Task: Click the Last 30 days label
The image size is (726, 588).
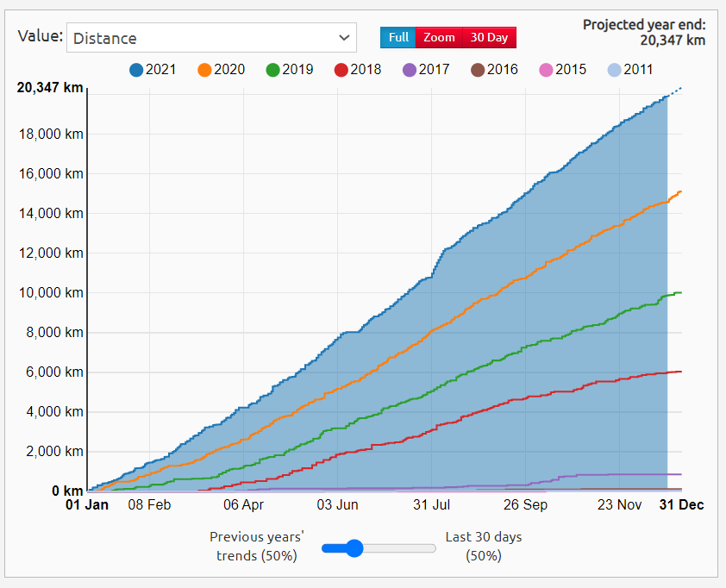Action: click(x=483, y=537)
